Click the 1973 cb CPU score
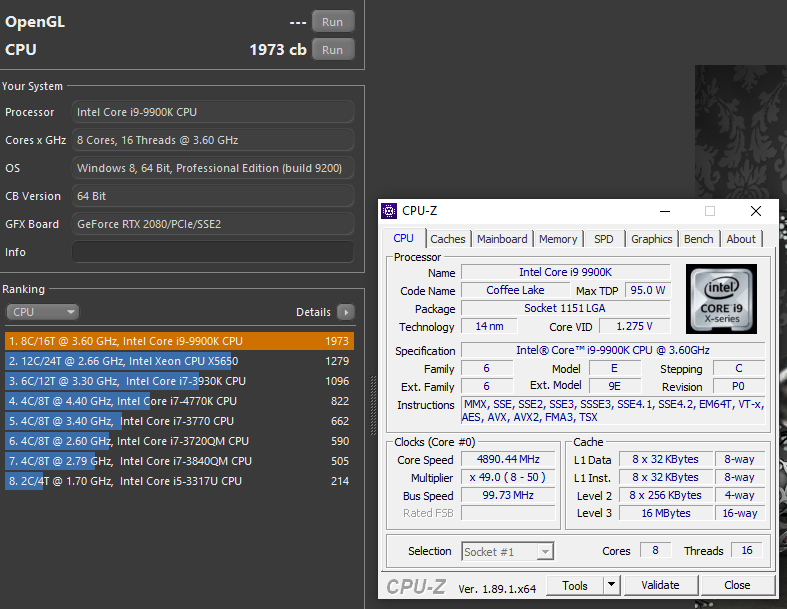This screenshot has width=787, height=609. [278, 50]
